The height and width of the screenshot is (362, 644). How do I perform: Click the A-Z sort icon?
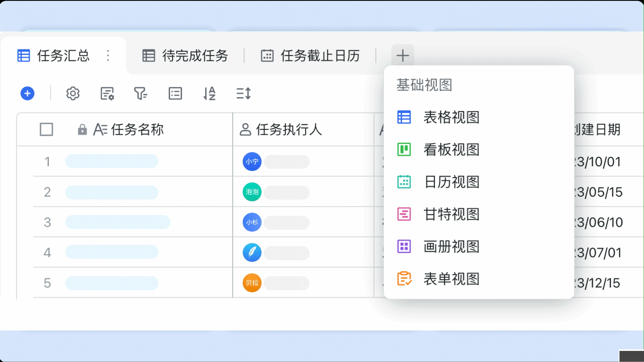pos(210,94)
